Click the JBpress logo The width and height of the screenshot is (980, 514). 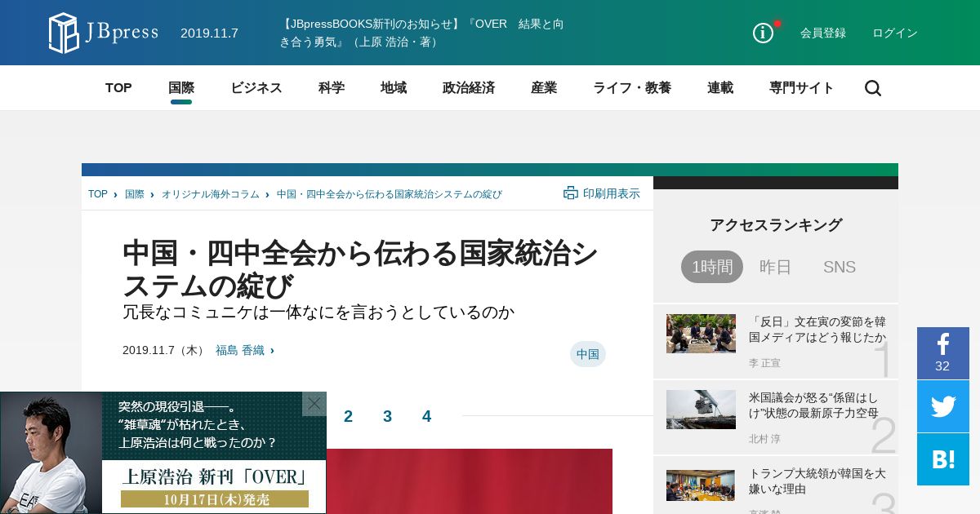point(103,33)
